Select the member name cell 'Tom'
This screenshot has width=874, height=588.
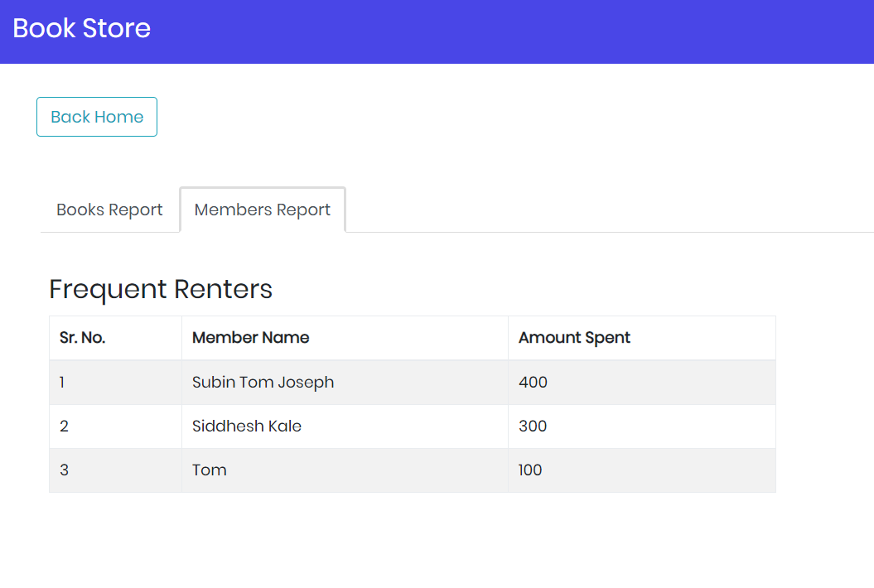(x=345, y=470)
